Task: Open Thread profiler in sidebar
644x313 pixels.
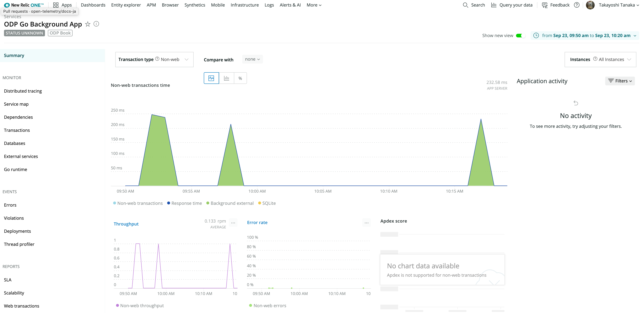Action: [19, 244]
